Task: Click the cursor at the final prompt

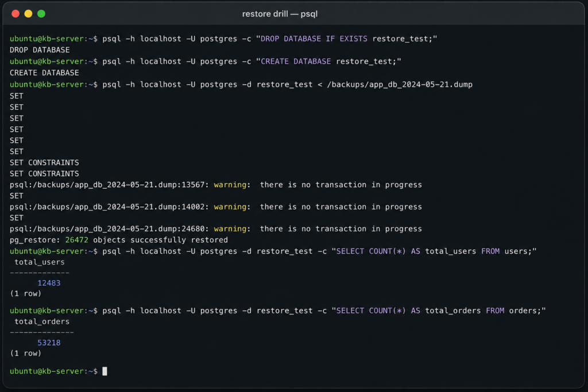Action: coord(105,371)
